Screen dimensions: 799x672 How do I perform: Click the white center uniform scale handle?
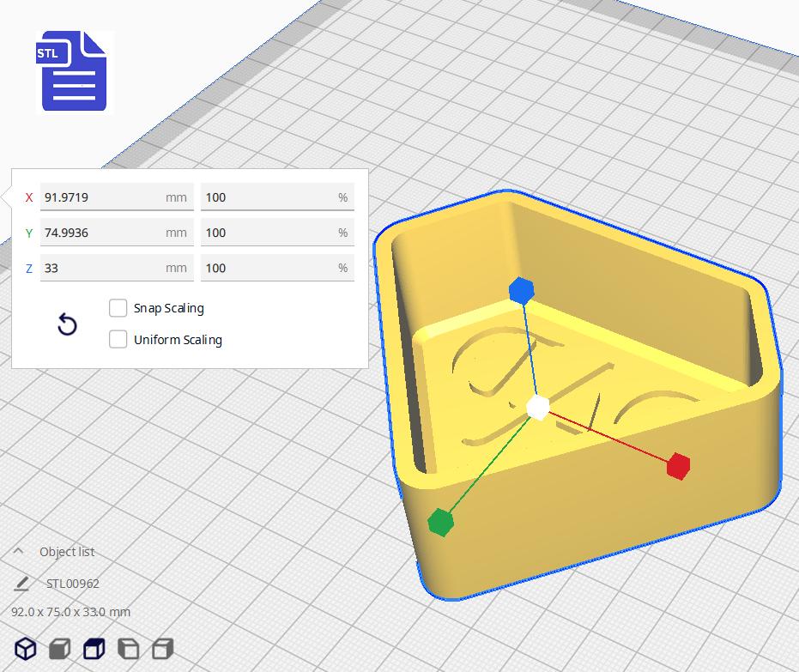[538, 408]
